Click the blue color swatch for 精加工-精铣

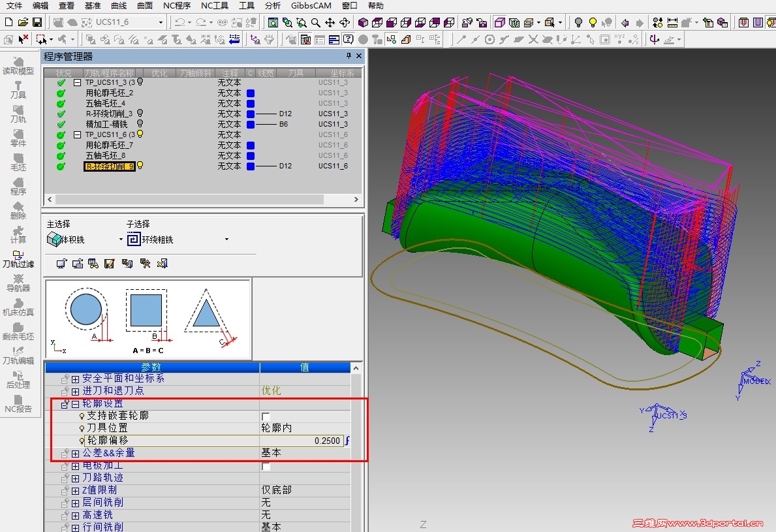tap(251, 124)
